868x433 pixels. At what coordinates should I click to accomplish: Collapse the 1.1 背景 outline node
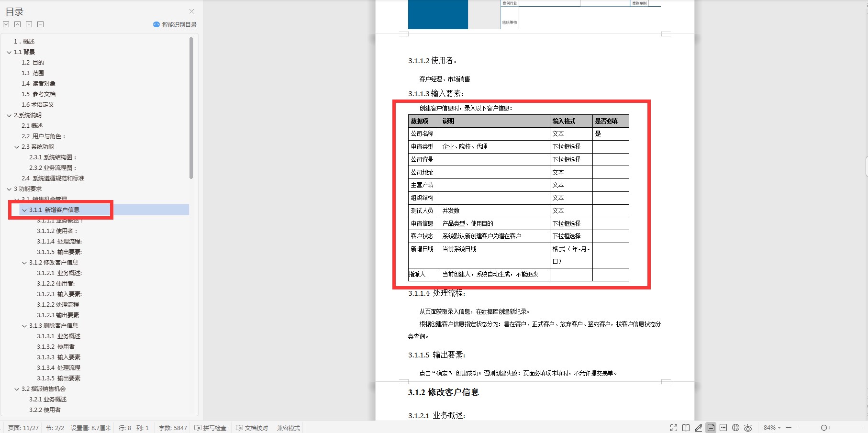pyautogui.click(x=9, y=52)
